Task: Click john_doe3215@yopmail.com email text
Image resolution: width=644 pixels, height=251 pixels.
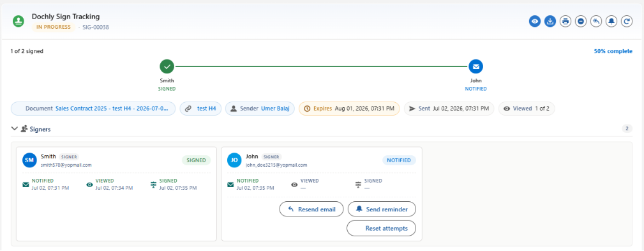Action: [276, 165]
